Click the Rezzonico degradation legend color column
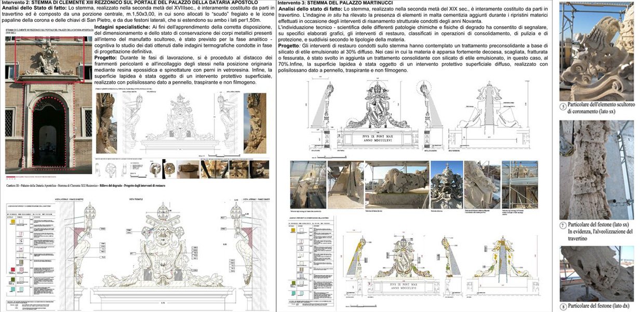The height and width of the screenshot is (312, 644). click(13, 255)
